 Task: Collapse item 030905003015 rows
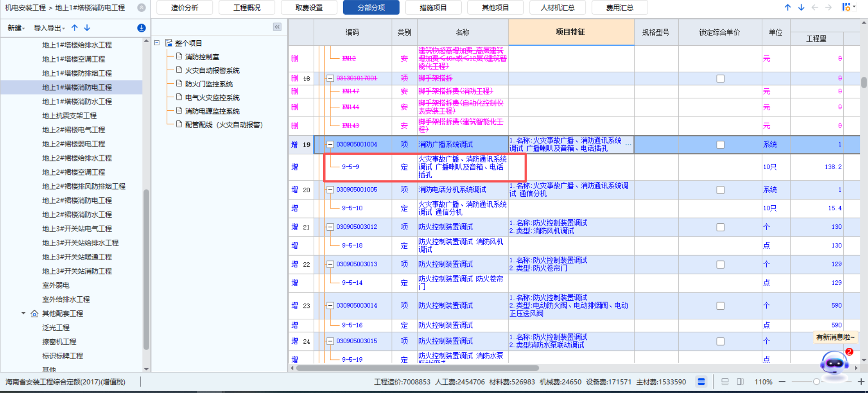click(330, 341)
